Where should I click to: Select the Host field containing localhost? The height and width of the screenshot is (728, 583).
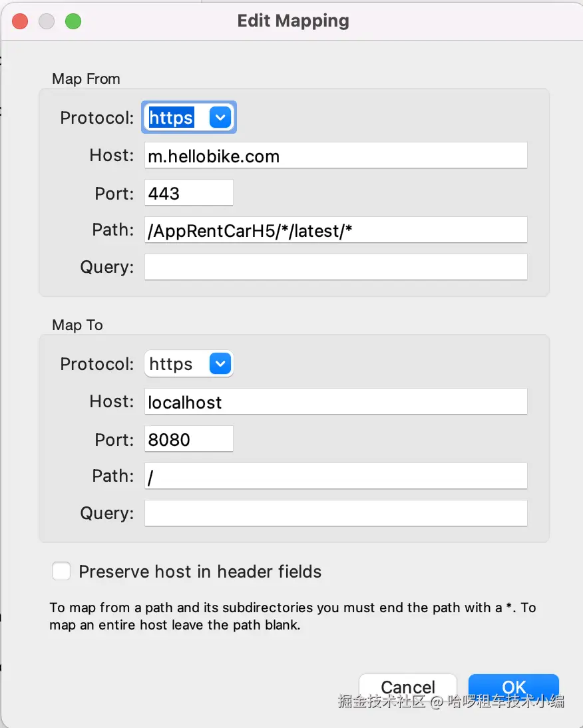pos(335,402)
